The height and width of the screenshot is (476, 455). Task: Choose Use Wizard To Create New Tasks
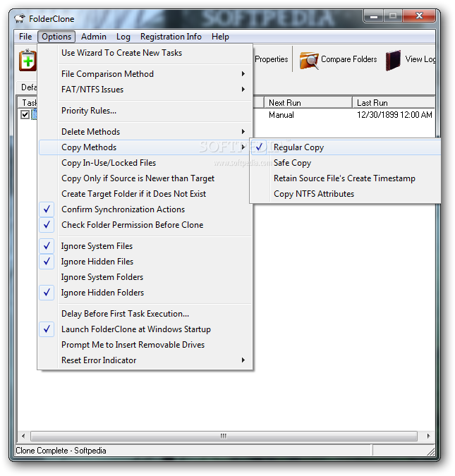click(146, 53)
